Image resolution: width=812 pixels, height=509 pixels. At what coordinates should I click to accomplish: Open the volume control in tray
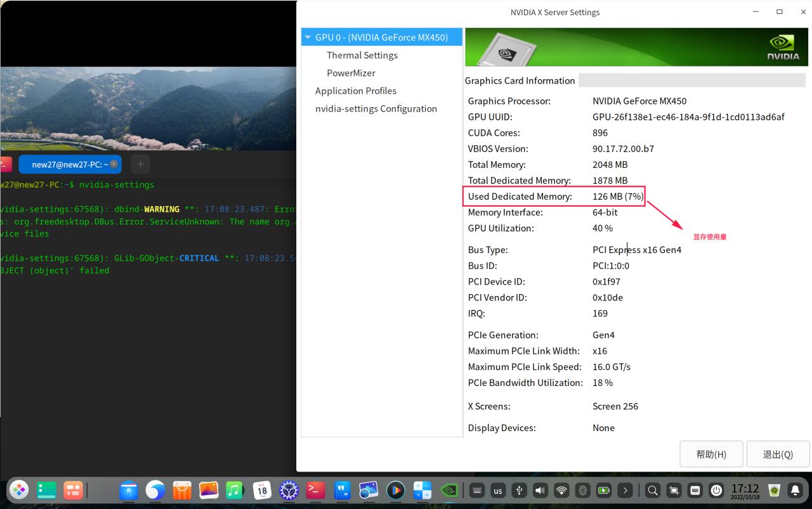click(x=540, y=490)
